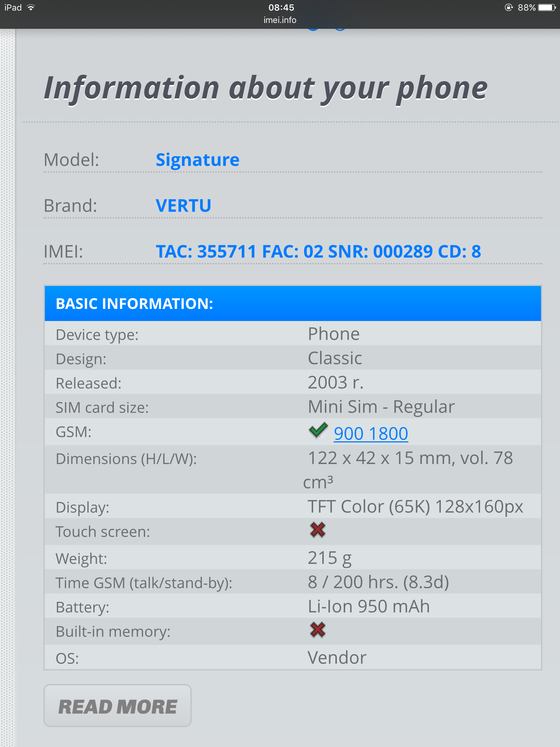Screen dimensions: 560x747
Task: Tap the red X beside Built-in memory
Action: [x=318, y=630]
